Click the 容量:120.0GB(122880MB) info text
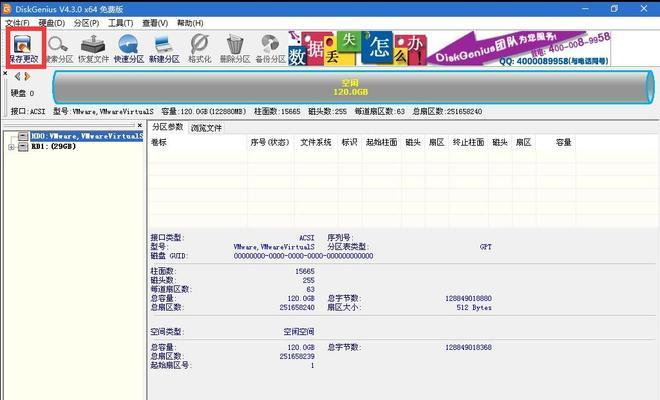Viewport: 660px width, 400px height. 204,112
